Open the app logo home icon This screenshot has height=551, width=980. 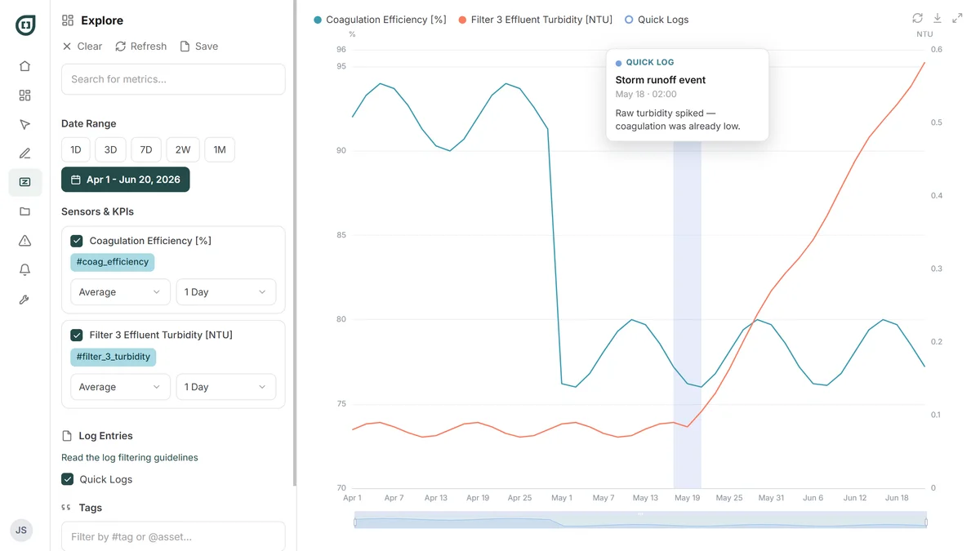click(x=25, y=25)
